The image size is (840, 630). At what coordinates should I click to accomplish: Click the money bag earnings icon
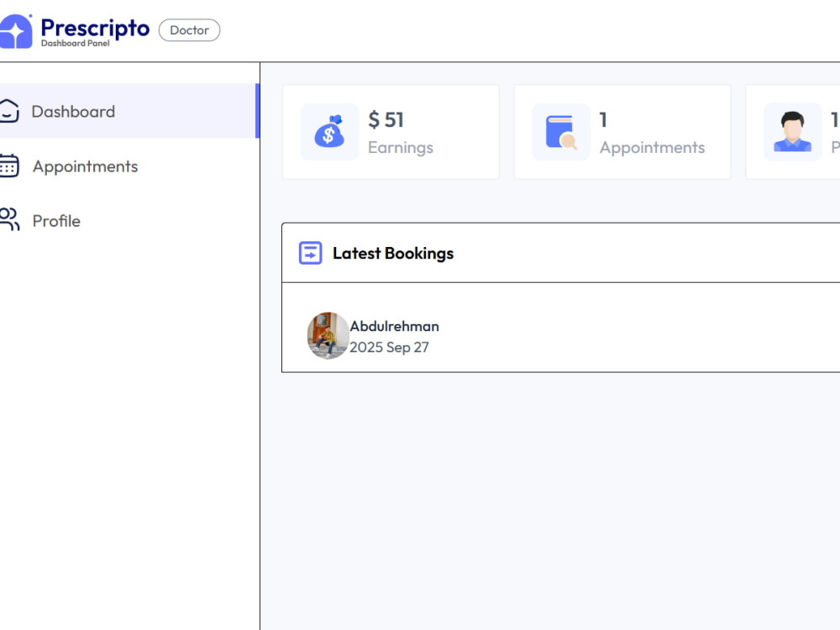pyautogui.click(x=329, y=132)
